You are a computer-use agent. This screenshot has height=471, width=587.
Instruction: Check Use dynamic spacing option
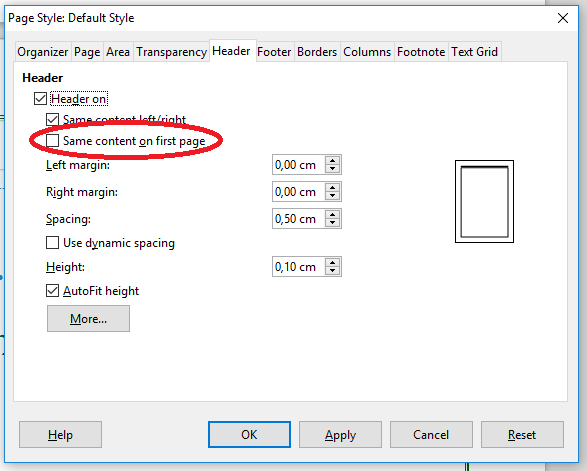point(52,243)
